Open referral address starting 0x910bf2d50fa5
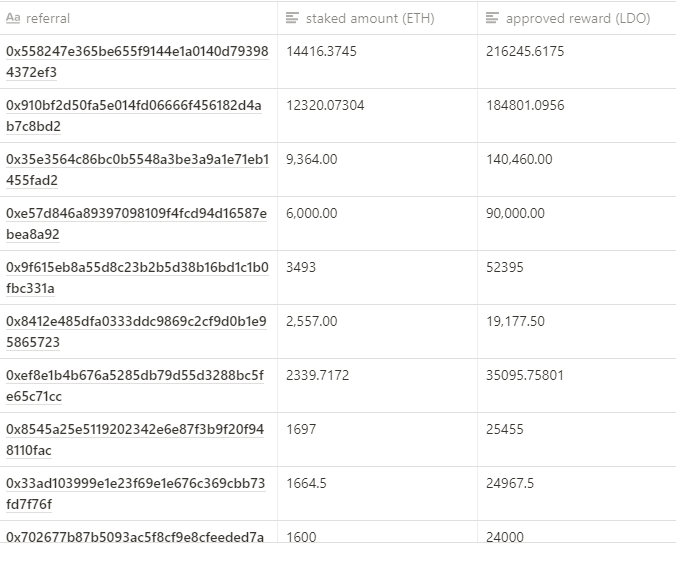Image resolution: width=676 pixels, height=567 pixels. pyautogui.click(x=134, y=116)
